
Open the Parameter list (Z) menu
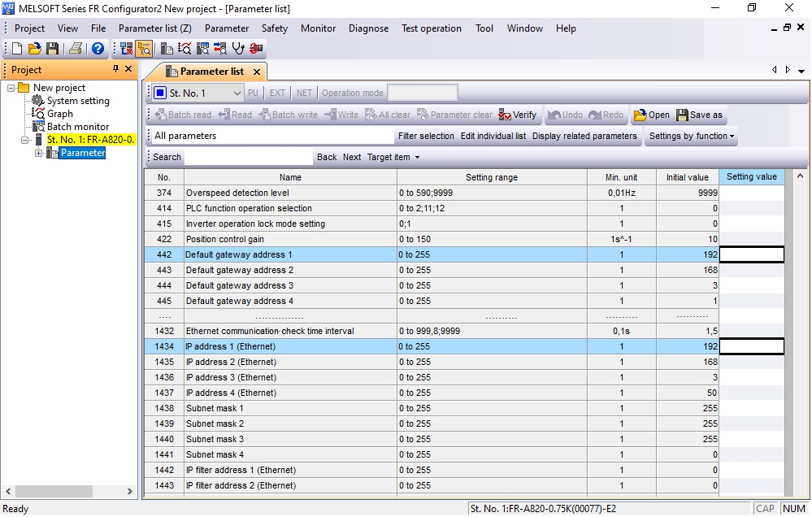[154, 28]
